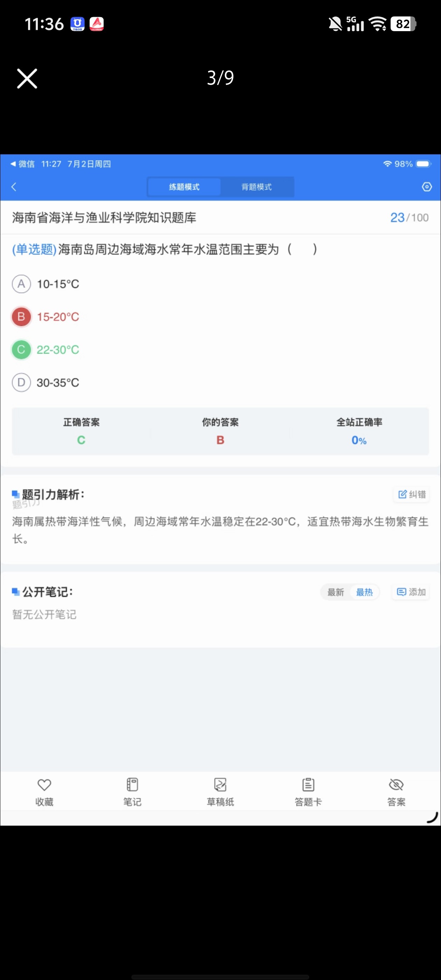The height and width of the screenshot is (980, 441).
Task: Select option C 22-30°C
Action: coord(45,350)
